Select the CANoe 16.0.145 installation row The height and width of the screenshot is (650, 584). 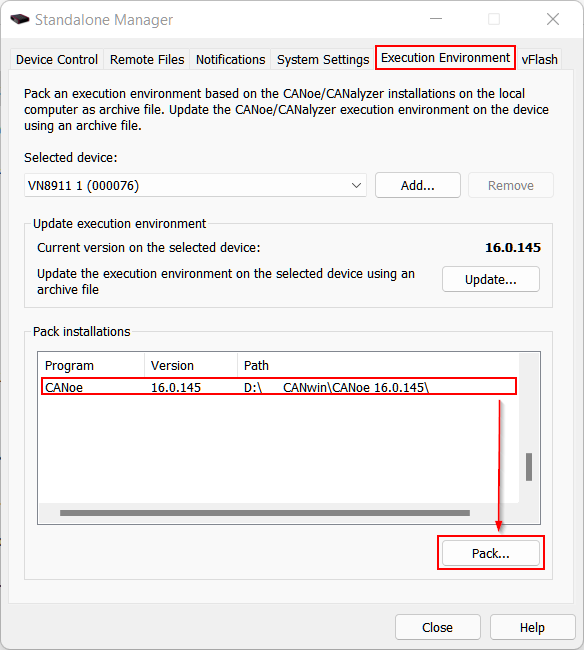point(279,387)
